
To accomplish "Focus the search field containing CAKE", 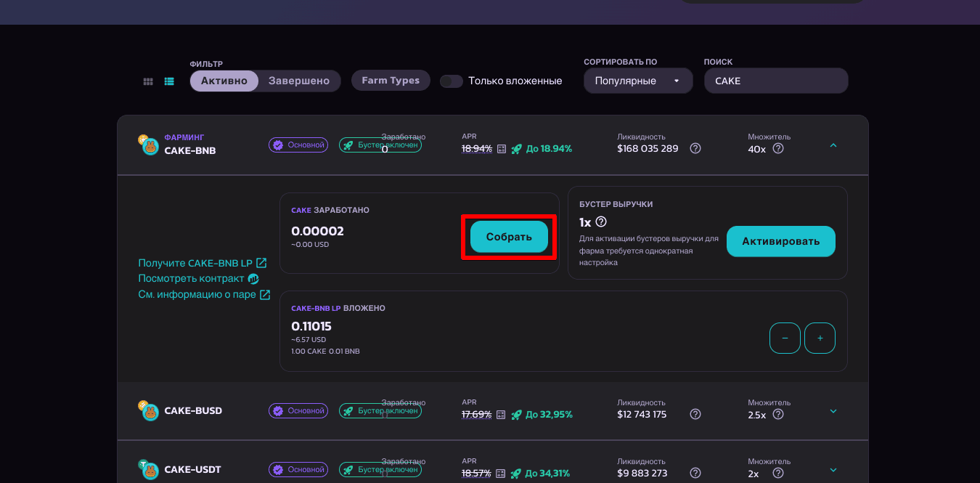I will [776, 81].
